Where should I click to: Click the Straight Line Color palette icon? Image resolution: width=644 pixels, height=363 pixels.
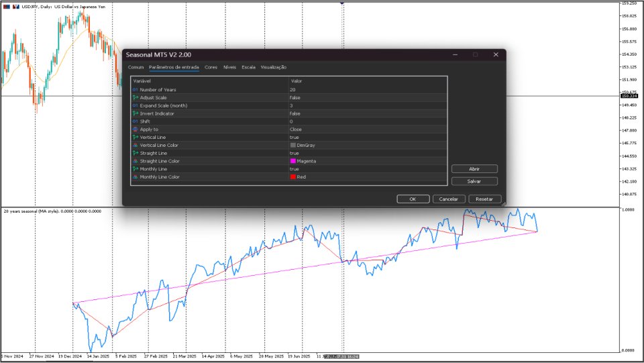click(x=135, y=161)
